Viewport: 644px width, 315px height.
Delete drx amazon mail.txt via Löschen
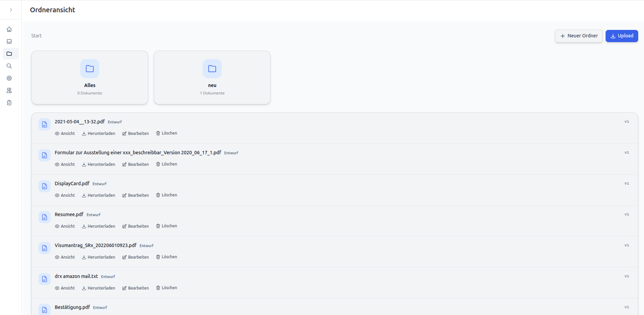tap(167, 288)
